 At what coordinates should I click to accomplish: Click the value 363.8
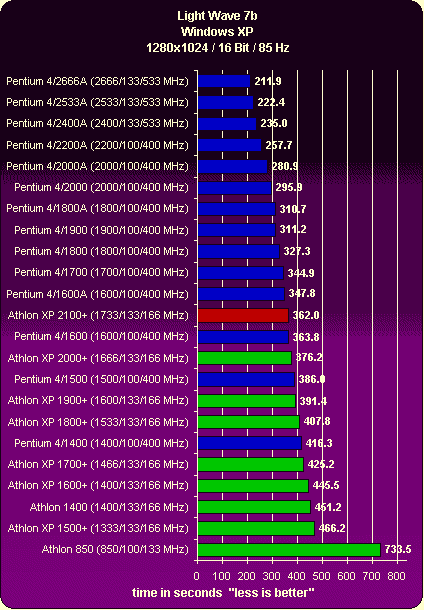click(306, 337)
